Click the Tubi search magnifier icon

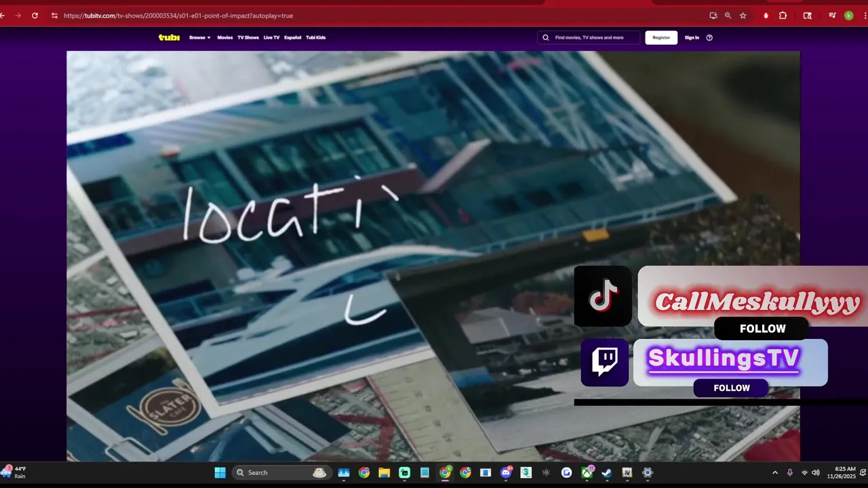pos(546,37)
